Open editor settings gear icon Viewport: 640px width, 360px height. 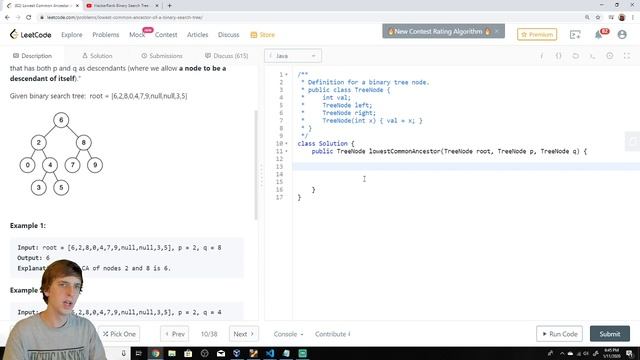point(609,56)
